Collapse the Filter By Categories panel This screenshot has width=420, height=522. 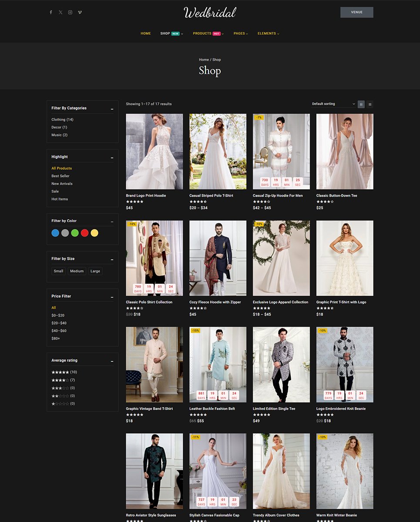click(x=112, y=109)
